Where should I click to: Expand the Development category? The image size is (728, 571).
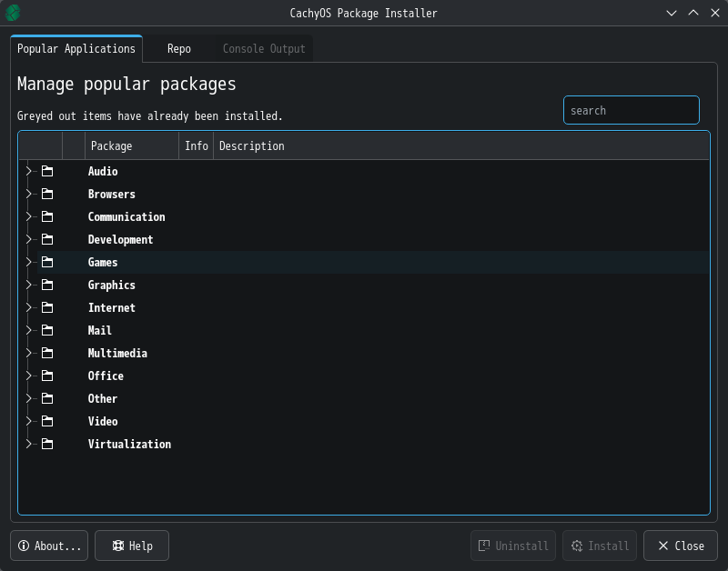[29, 239]
